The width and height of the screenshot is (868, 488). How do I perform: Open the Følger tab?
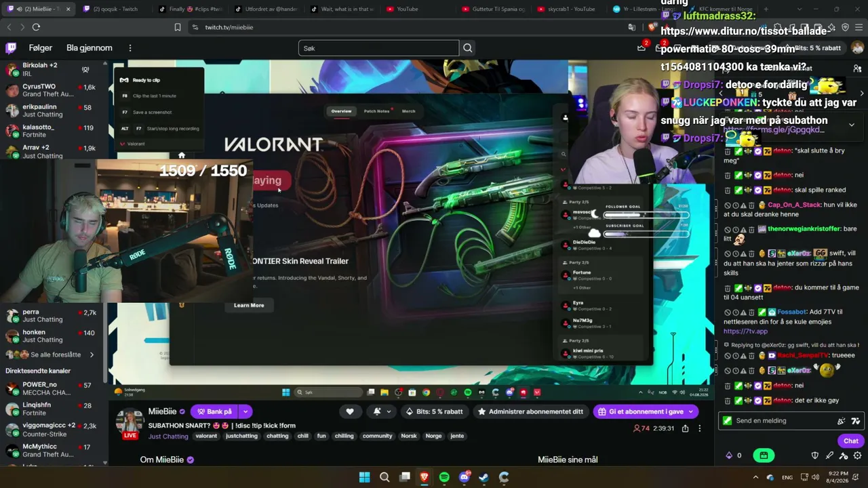click(41, 48)
